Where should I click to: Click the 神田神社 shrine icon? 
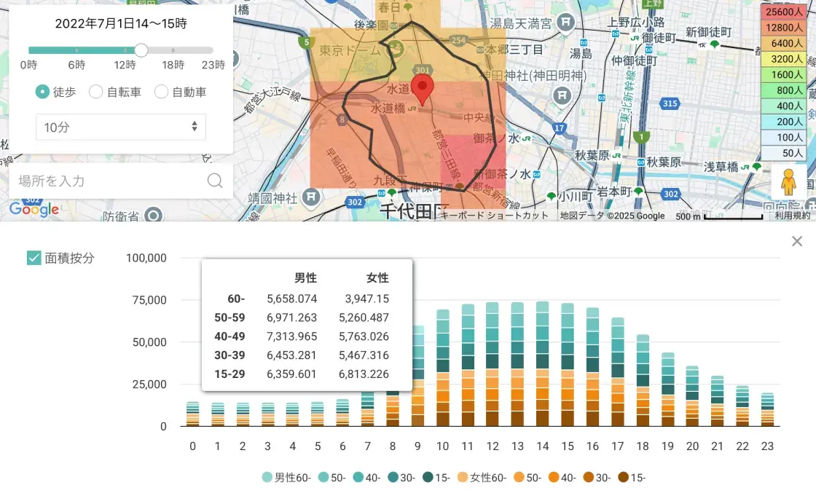click(562, 95)
